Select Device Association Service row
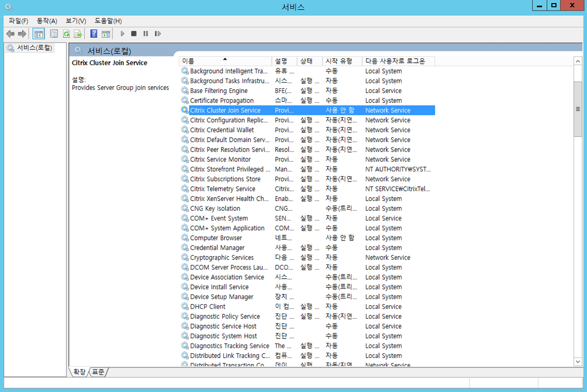The image size is (587, 392). pyautogui.click(x=307, y=277)
